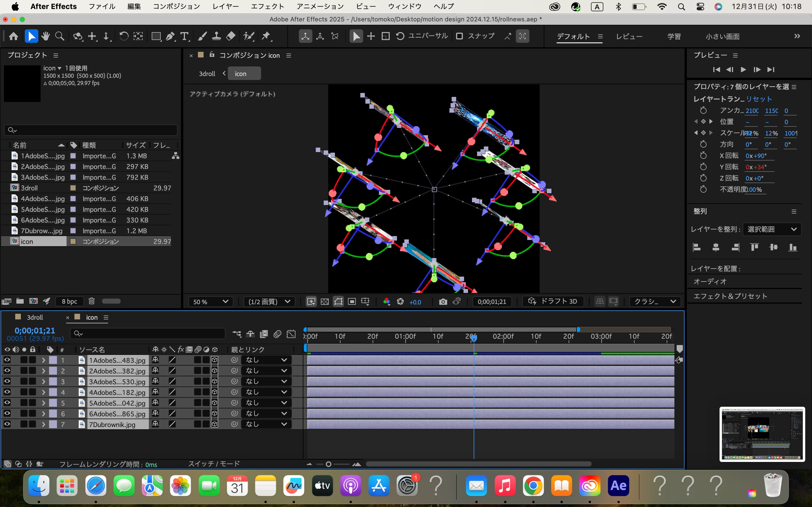The image size is (812, 507).
Task: Click the Play button in the Preview panel
Action: (x=743, y=69)
